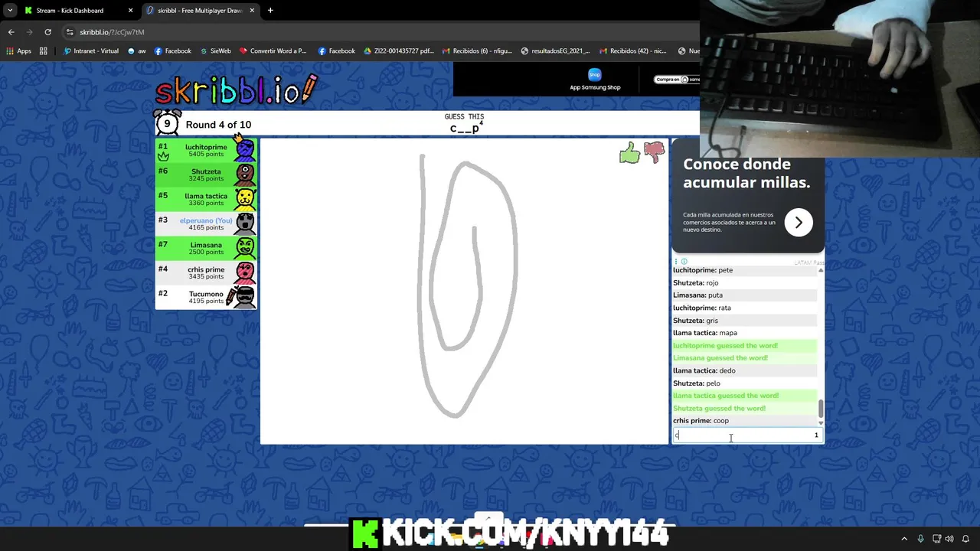Switch to Stream - Kick Dashboard tab
Viewport: 980px width, 551px height.
click(x=77, y=11)
